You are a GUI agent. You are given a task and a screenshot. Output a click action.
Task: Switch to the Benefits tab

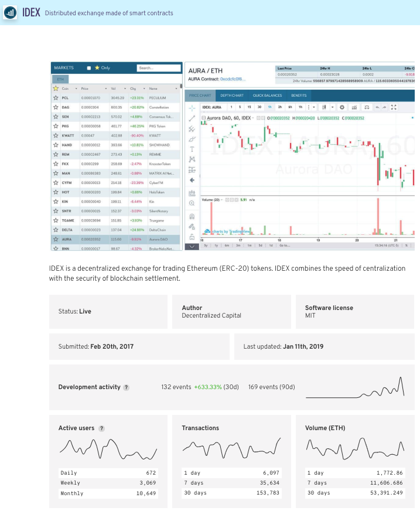[x=299, y=96]
